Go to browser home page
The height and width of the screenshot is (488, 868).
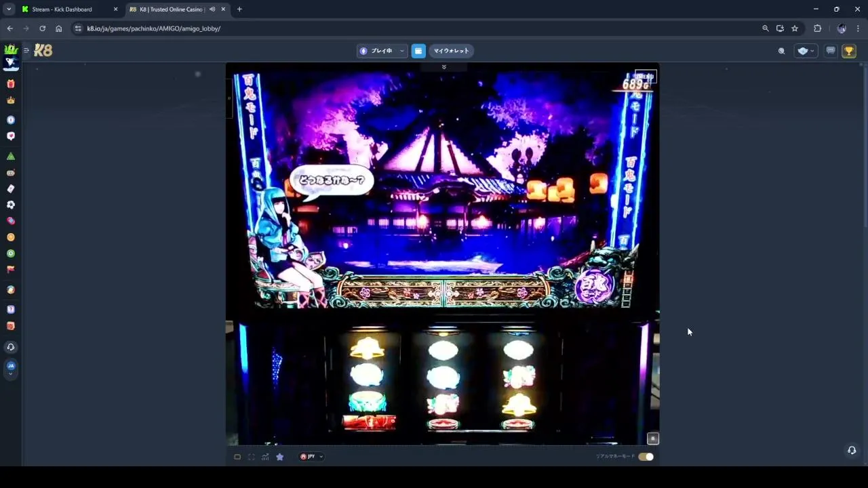click(58, 28)
